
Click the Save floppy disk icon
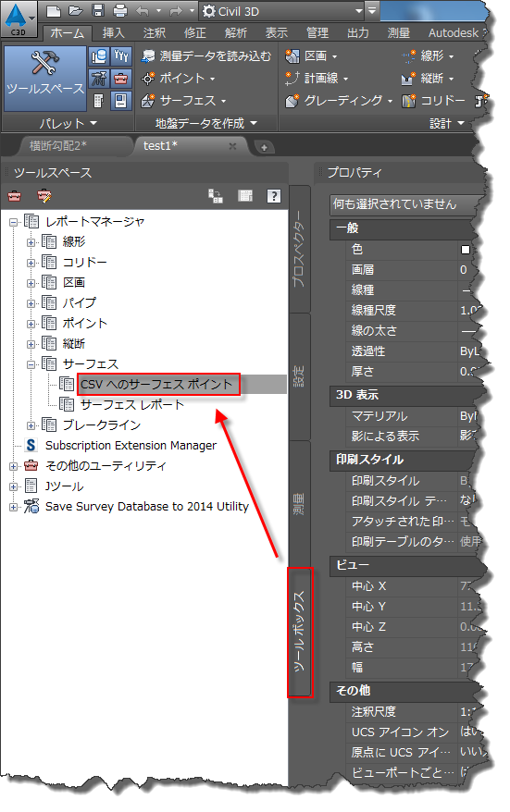coord(98,11)
